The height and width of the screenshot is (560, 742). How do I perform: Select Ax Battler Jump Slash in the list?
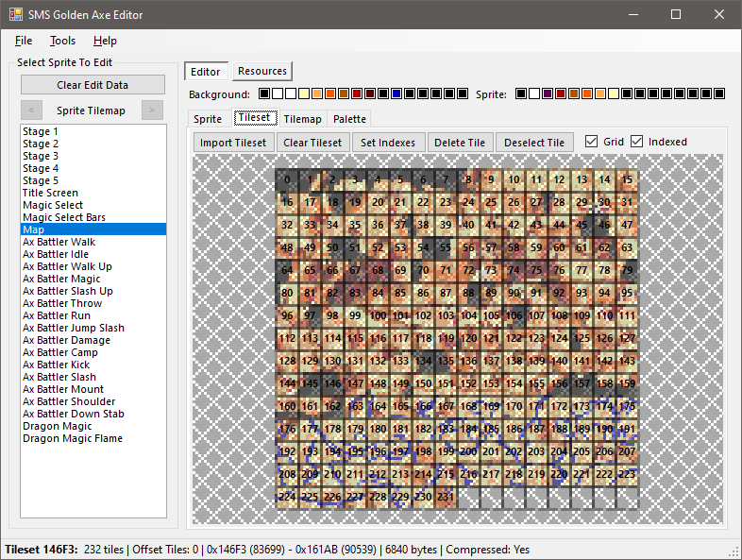pos(93,328)
